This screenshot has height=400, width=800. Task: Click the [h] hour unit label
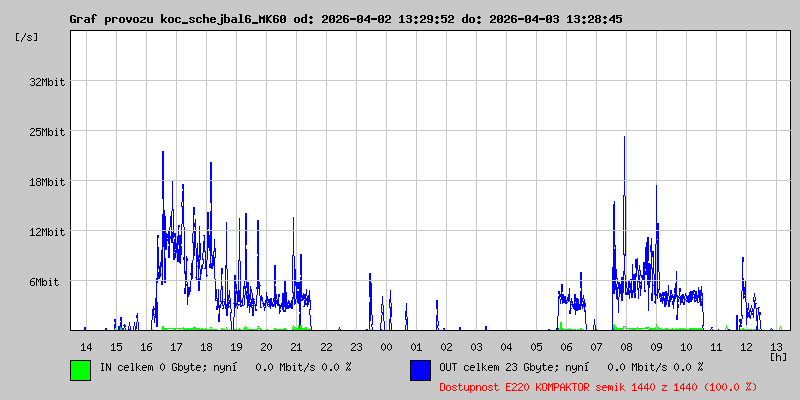click(778, 356)
